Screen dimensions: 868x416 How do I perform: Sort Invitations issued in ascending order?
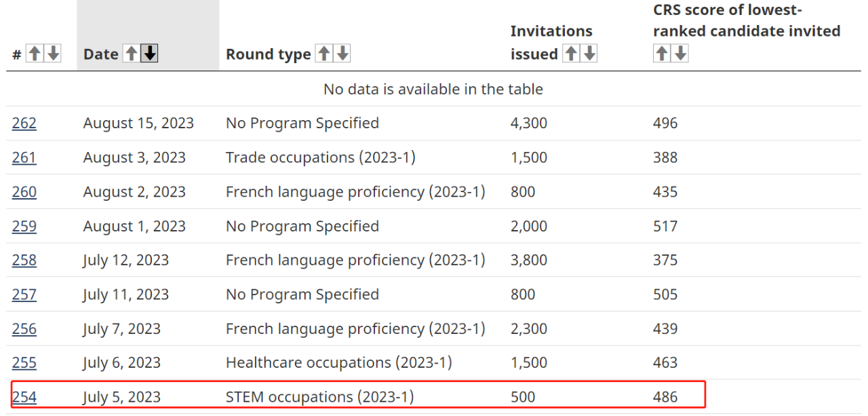[x=571, y=54]
